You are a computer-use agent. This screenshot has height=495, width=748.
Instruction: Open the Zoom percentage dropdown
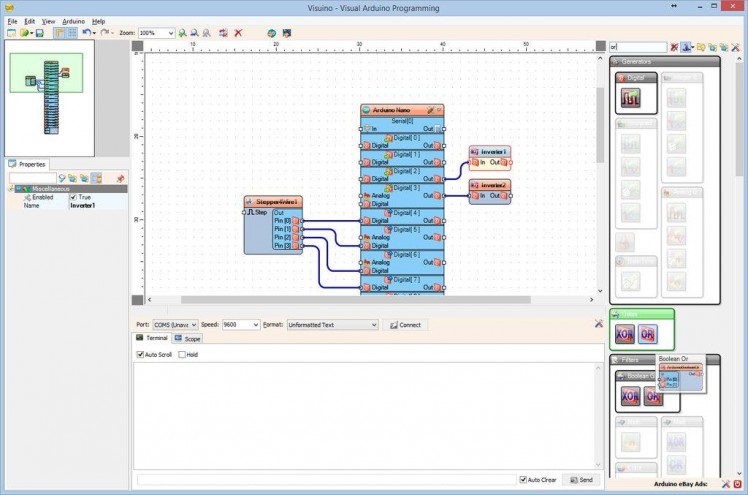point(171,33)
